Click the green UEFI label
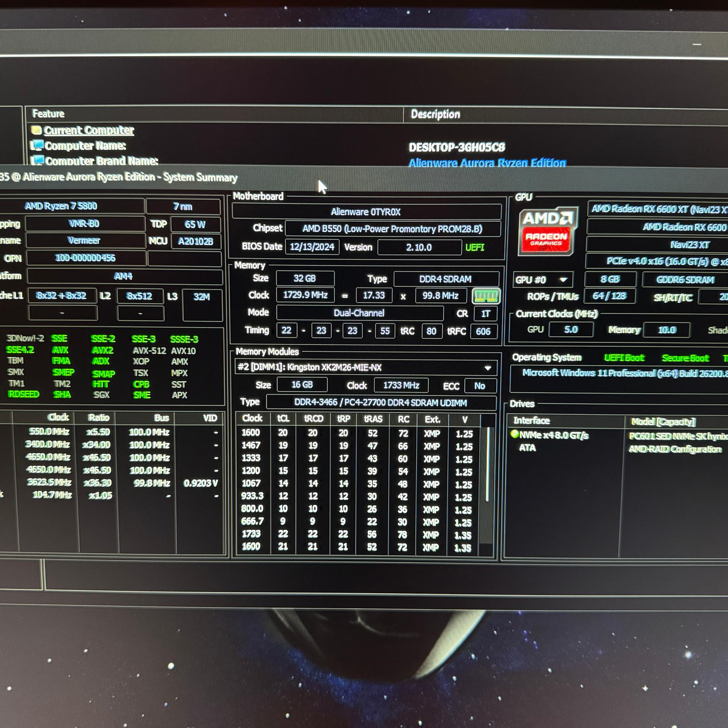728x728 pixels. tap(475, 247)
